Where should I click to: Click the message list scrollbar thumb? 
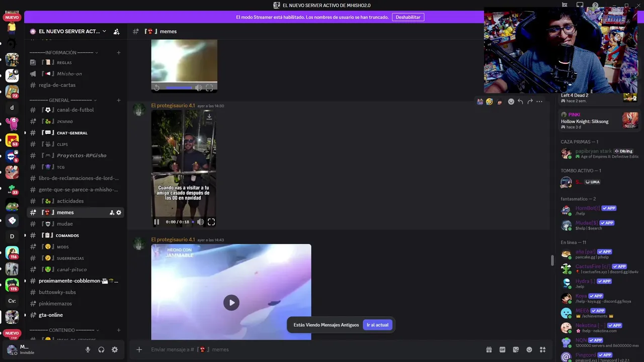pyautogui.click(x=552, y=260)
